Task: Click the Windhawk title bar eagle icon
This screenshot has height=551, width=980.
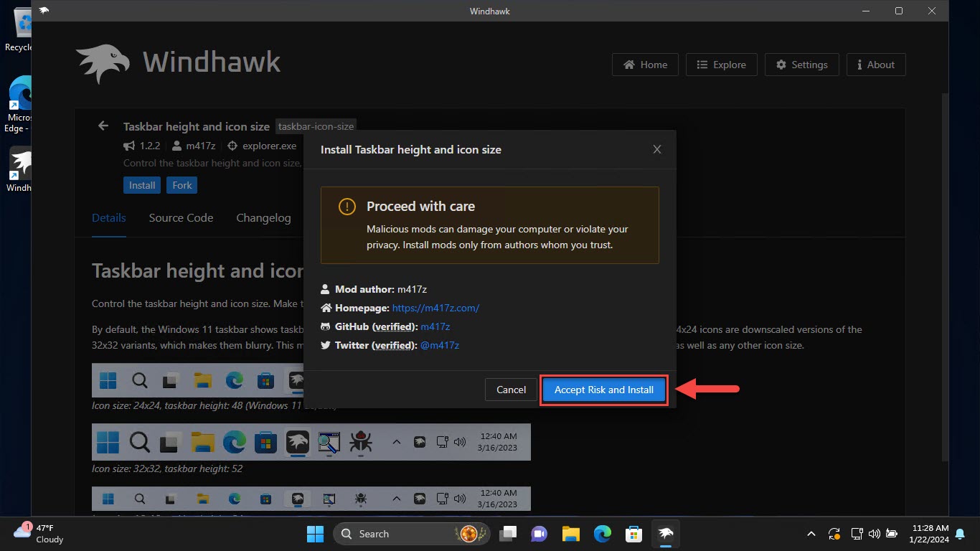Action: click(44, 11)
